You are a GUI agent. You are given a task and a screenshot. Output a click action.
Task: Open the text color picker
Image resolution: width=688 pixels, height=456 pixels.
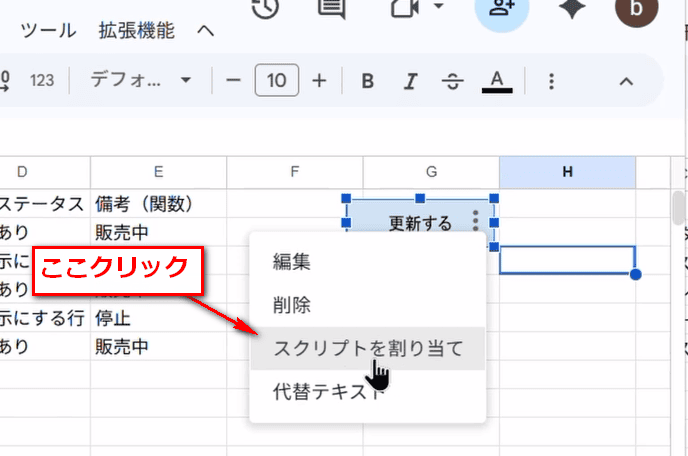coord(497,81)
